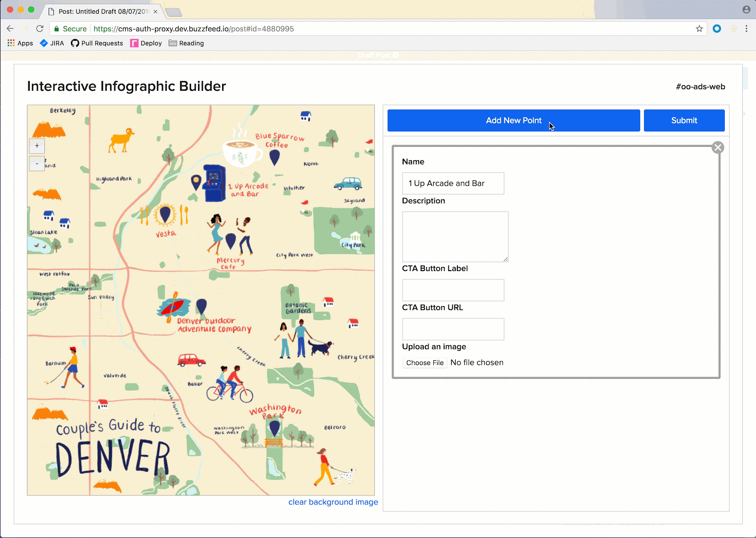Click the #oo-ads-web channel text
This screenshot has width=756, height=538.
pyautogui.click(x=700, y=86)
